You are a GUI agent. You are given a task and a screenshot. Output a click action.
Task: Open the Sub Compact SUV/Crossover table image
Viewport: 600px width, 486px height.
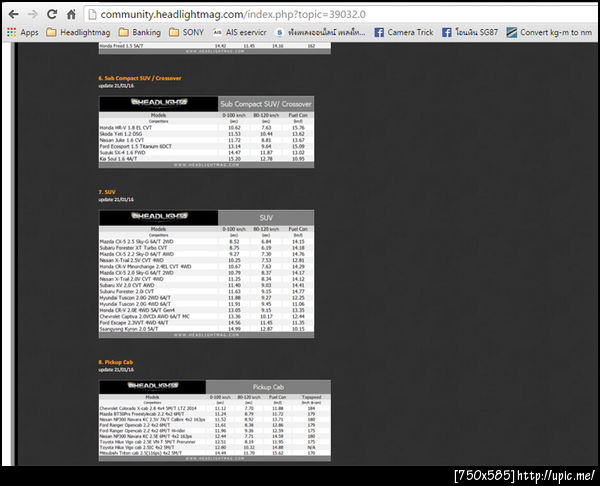tap(207, 132)
